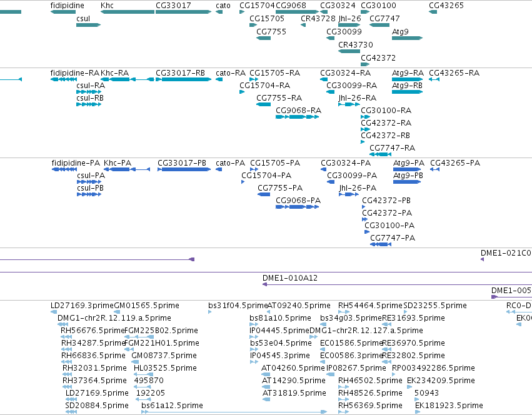Select the CG9068-PA protein label
The width and height of the screenshot is (532, 415).
coord(298,201)
